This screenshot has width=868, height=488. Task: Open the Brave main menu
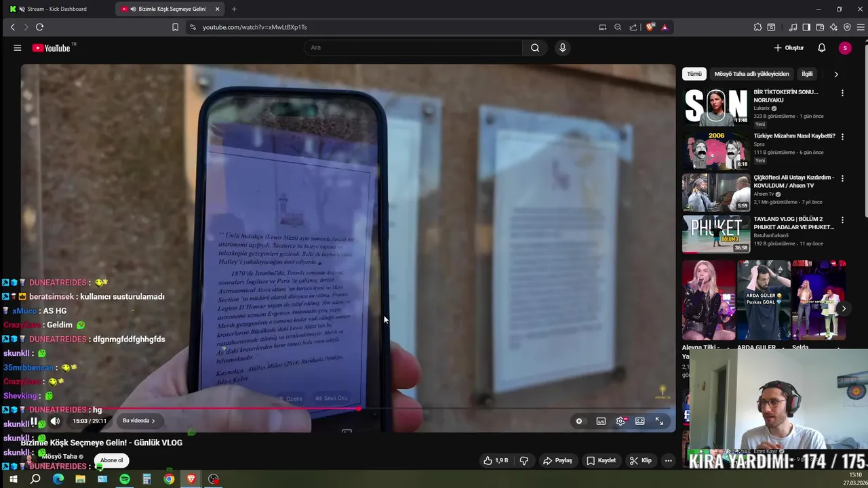(x=861, y=27)
